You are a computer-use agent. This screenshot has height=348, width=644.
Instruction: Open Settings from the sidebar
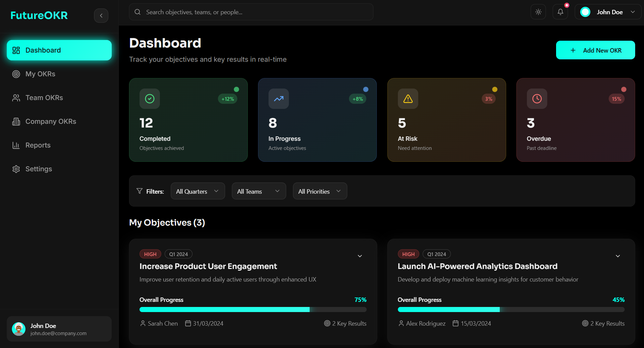pyautogui.click(x=59, y=169)
